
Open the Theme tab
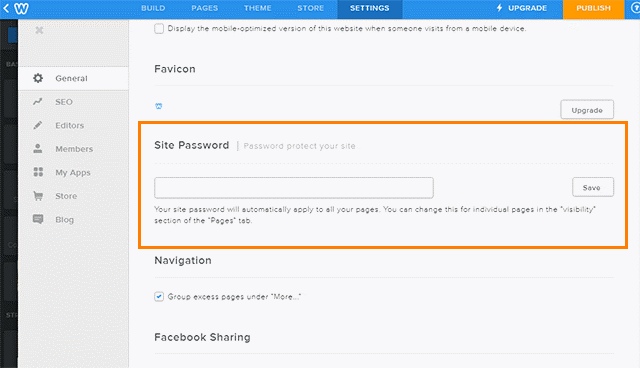pos(258,8)
